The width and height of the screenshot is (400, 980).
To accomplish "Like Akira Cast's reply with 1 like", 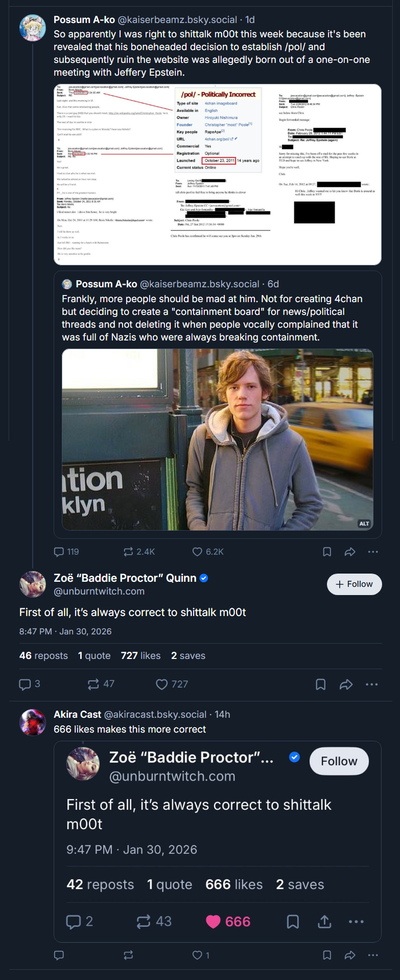I will (197, 954).
